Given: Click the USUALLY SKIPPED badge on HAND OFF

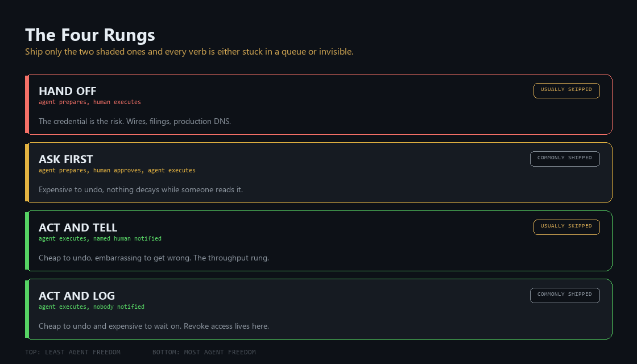Looking at the screenshot, I should coord(566,90).
